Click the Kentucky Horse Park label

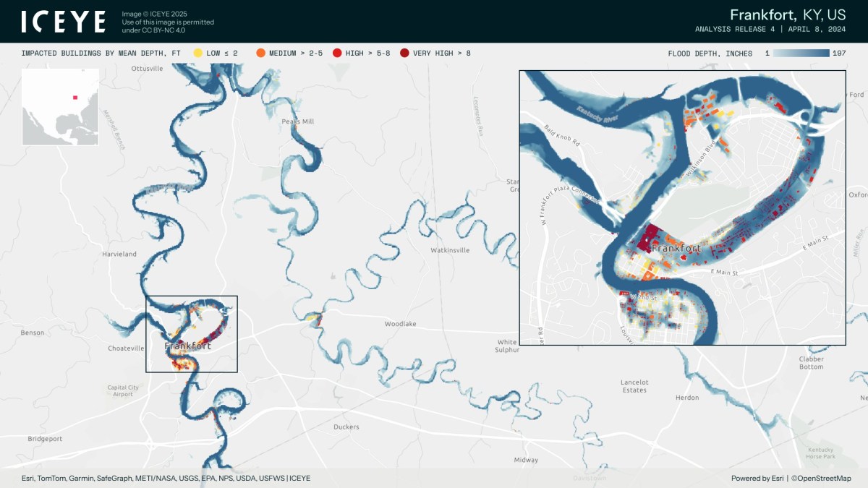(820, 453)
